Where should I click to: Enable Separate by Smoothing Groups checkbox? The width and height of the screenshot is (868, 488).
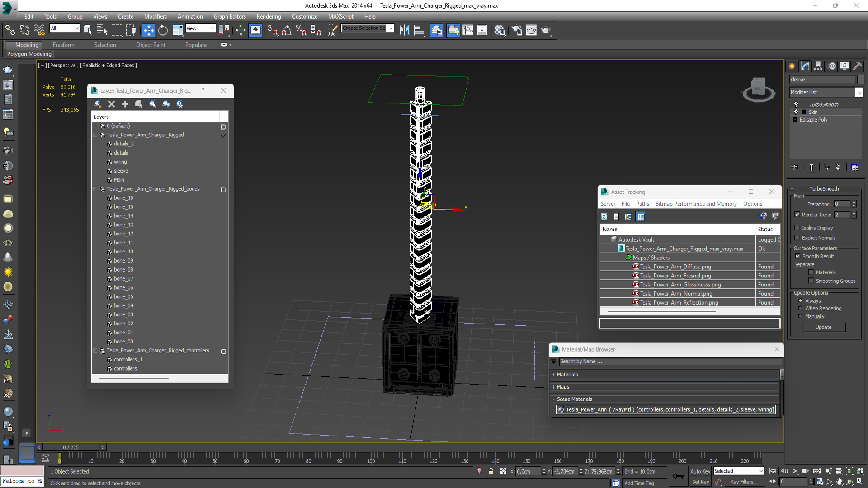[x=811, y=281]
